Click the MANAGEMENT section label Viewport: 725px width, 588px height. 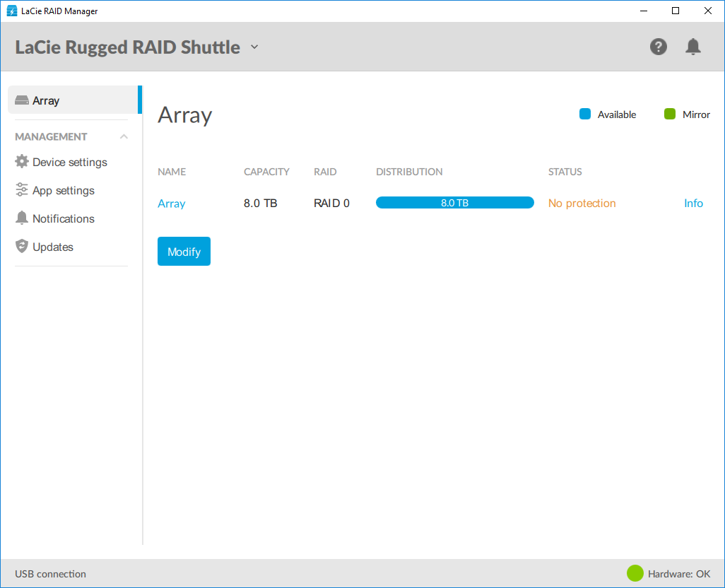51,137
